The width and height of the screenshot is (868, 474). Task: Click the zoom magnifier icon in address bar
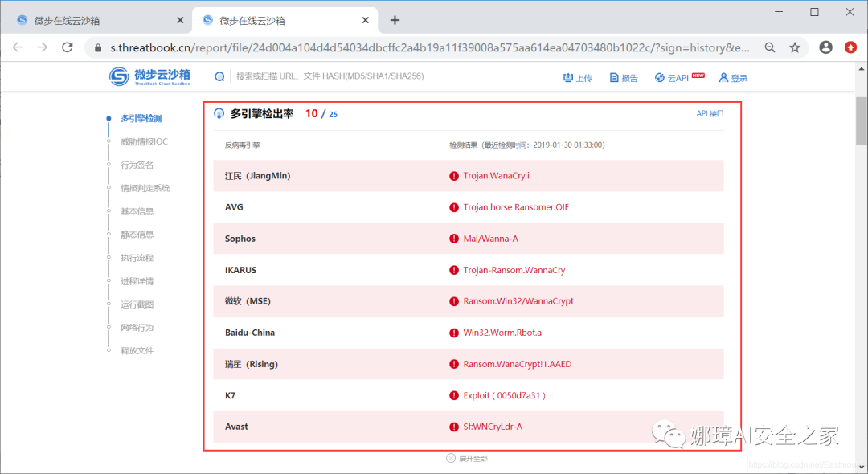click(x=770, y=47)
